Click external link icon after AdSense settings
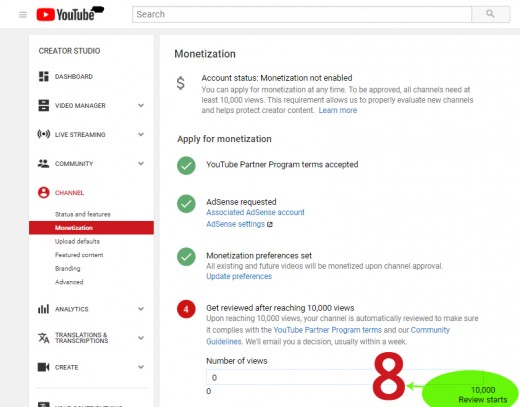This screenshot has width=520, height=407. point(270,224)
